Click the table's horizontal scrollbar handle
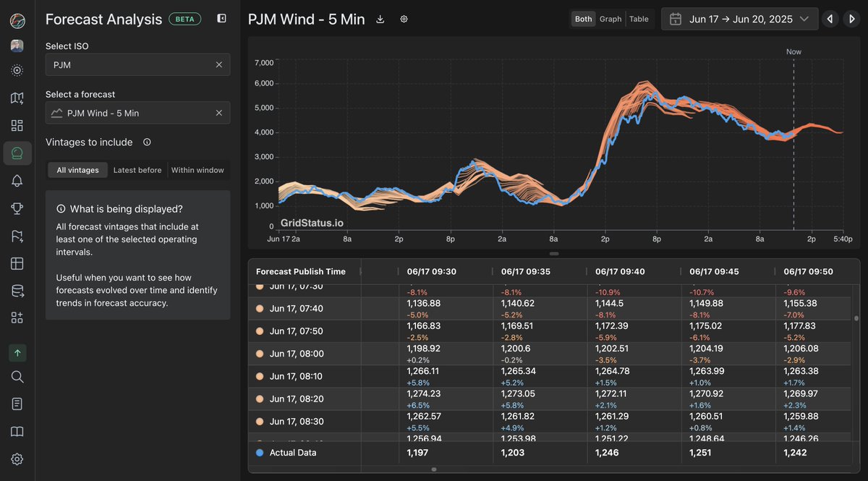Screen dimensions: 868x481 (x=433, y=469)
